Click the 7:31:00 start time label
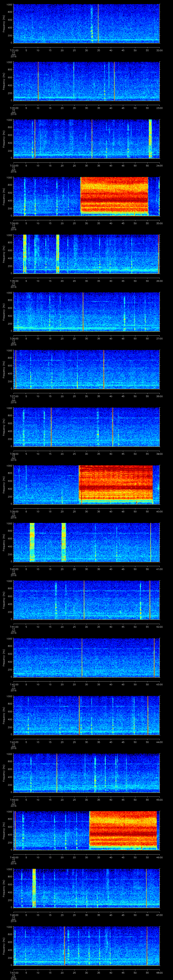This screenshot has height=980, width=173. coord(14,50)
